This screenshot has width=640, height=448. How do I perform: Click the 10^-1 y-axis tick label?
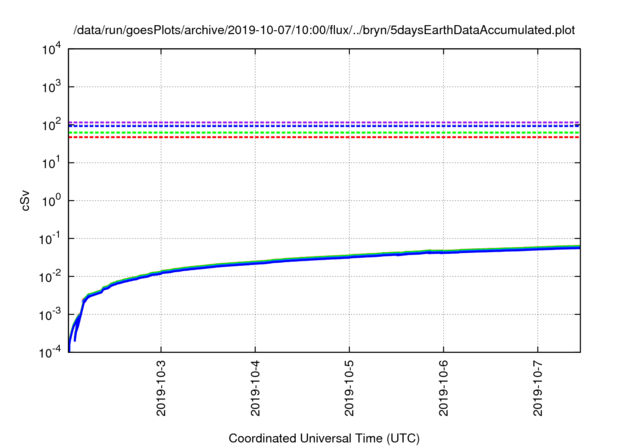click(50, 238)
